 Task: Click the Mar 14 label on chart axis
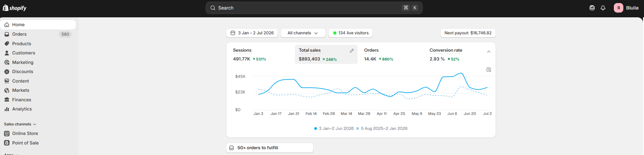point(346,114)
